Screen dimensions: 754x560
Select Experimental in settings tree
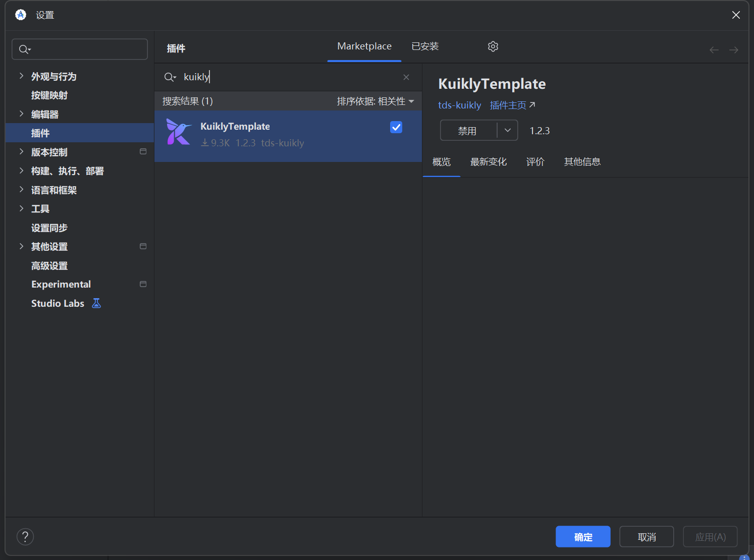click(61, 284)
